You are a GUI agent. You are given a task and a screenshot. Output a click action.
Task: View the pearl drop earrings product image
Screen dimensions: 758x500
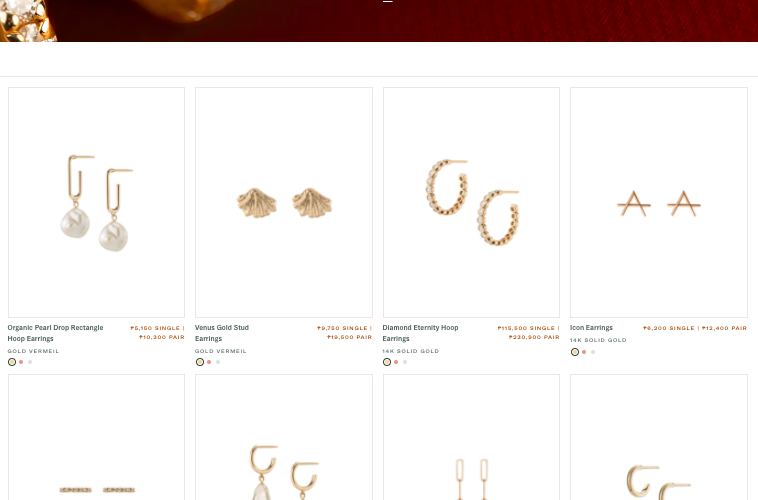[96, 202]
